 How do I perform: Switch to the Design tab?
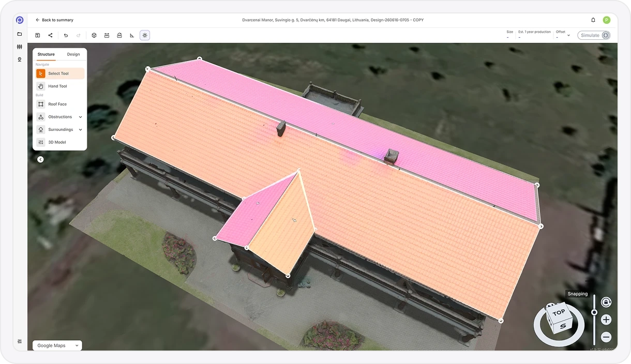point(73,54)
